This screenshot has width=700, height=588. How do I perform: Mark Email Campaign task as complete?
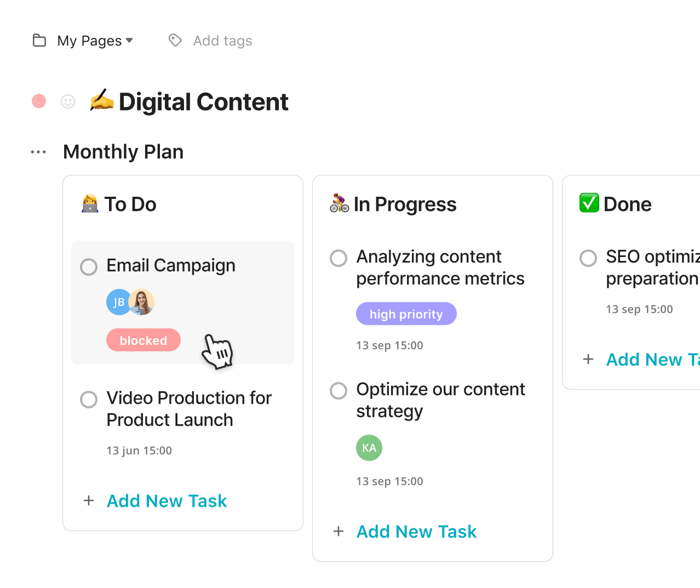point(89,267)
